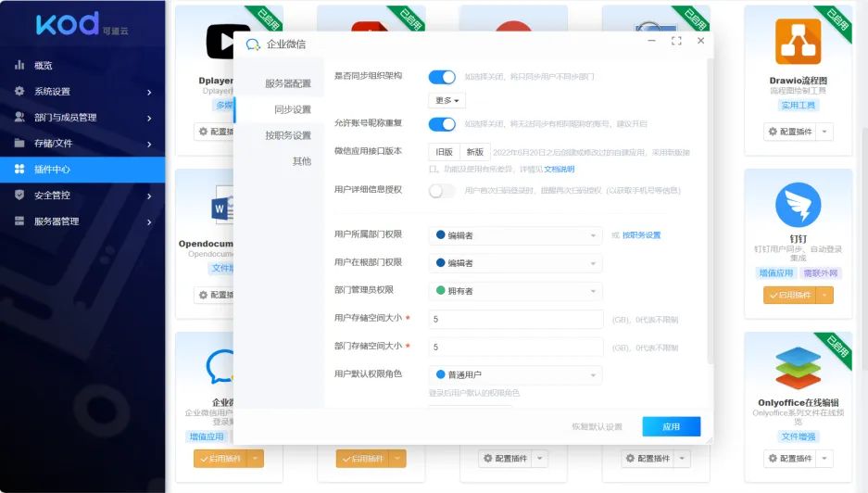Click the Opendocument Word icon
Viewport: 868px width, 493px height.
pyautogui.click(x=222, y=205)
